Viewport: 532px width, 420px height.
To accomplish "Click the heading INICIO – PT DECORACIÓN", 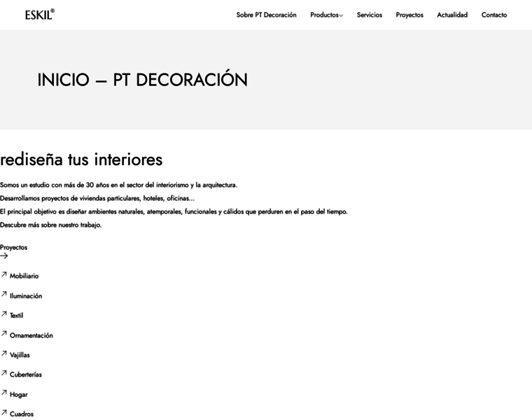I will [x=143, y=79].
